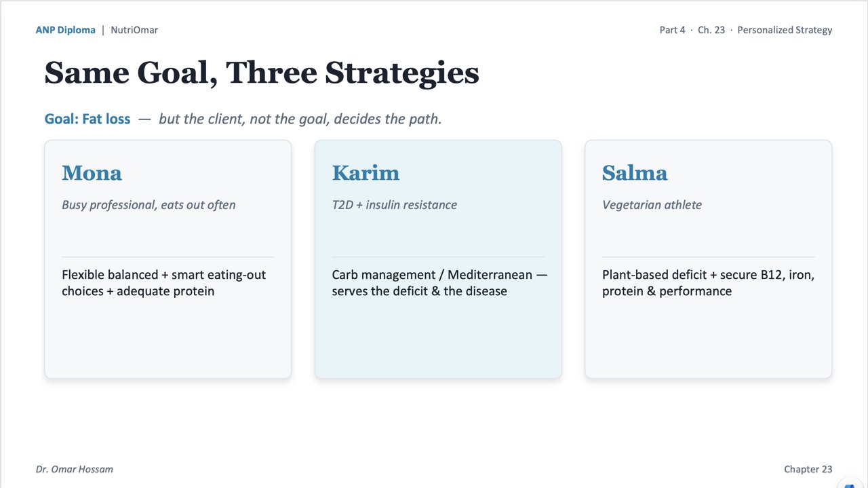868x488 pixels.
Task: Click the 'NutriOmar' text in the header
Action: (134, 30)
